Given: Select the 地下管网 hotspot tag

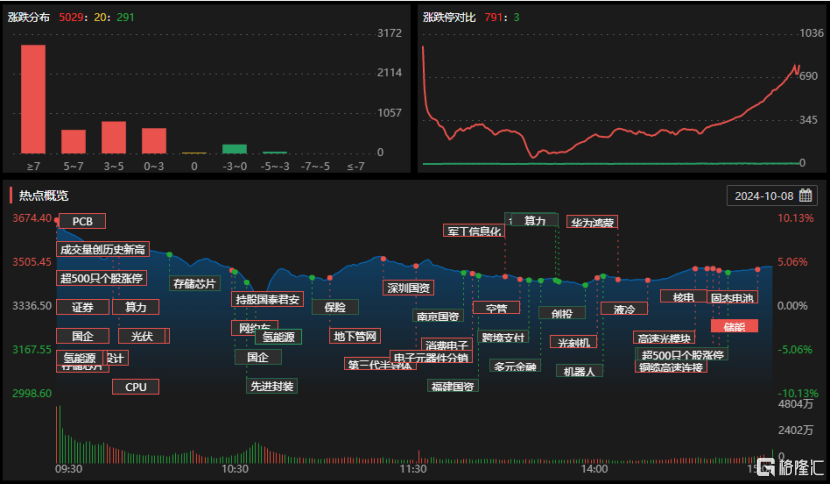Looking at the screenshot, I should coord(355,336).
